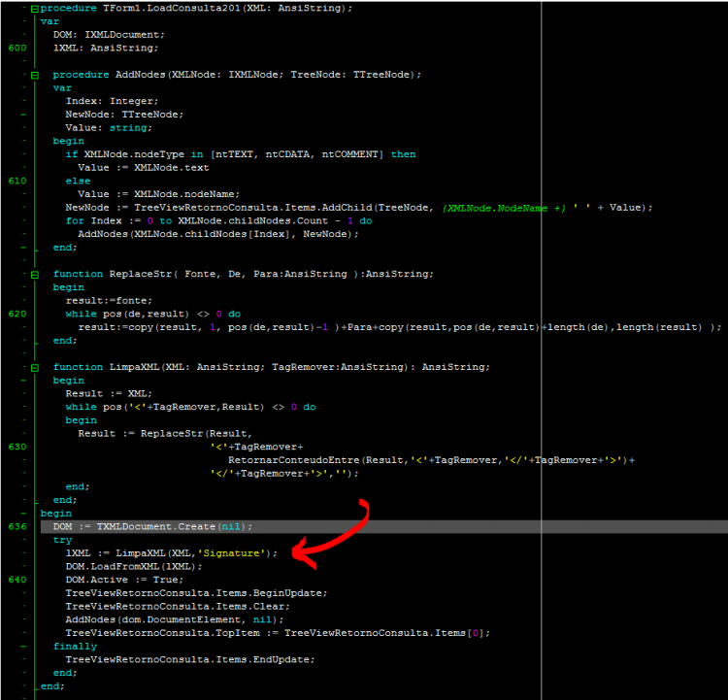The height and width of the screenshot is (700, 728).
Task: Click the 'finally' keyword
Action: coord(75,647)
